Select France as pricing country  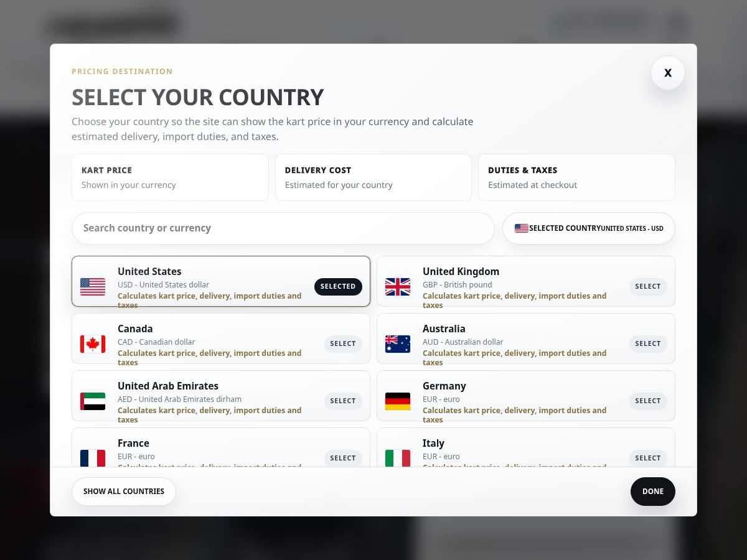pos(343,458)
